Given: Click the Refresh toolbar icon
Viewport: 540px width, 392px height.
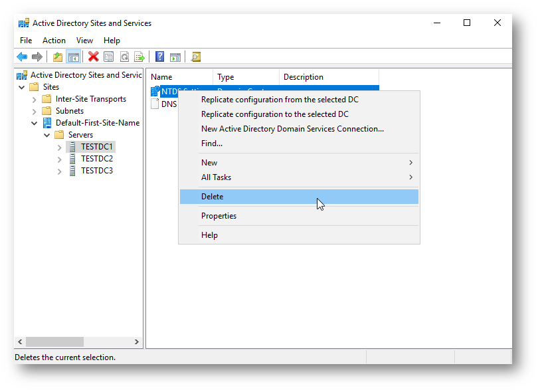Looking at the screenshot, I should 124,57.
